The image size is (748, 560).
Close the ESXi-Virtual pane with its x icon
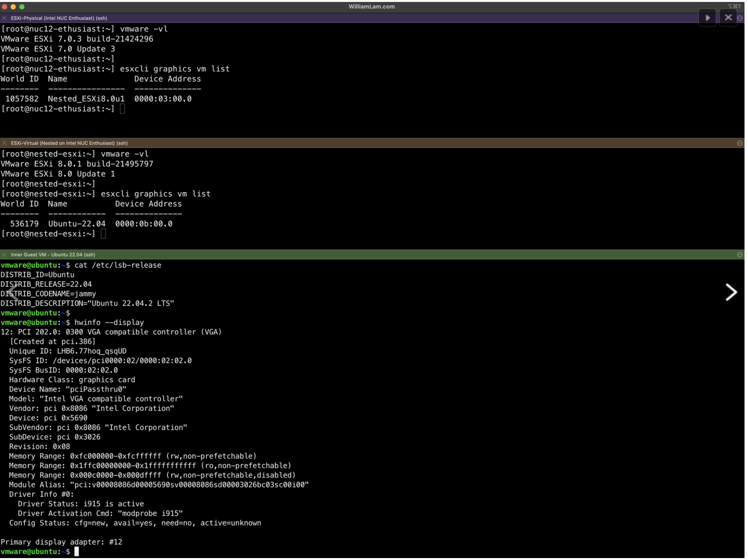[4, 144]
